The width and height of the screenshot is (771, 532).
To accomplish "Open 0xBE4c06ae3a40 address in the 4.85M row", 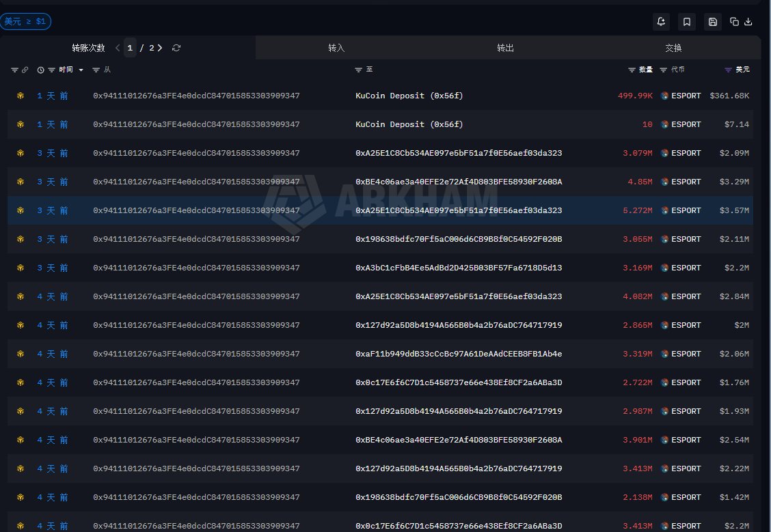I will [459, 181].
